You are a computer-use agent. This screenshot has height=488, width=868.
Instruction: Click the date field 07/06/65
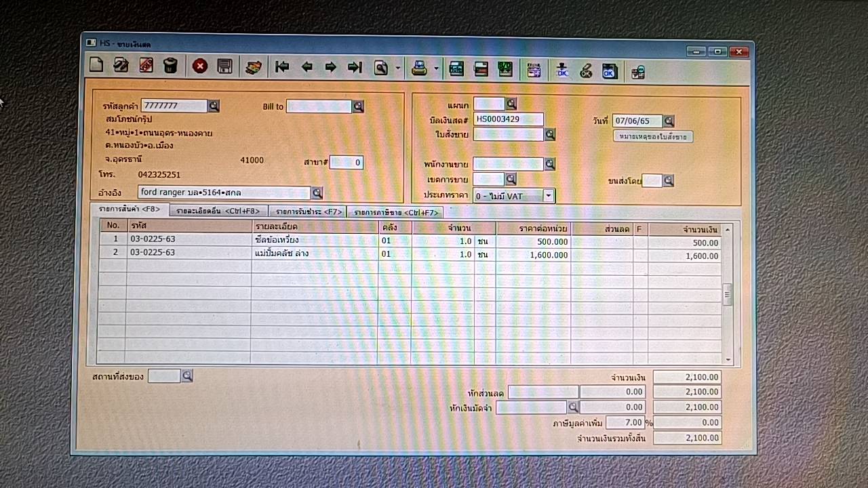pyautogui.click(x=637, y=121)
